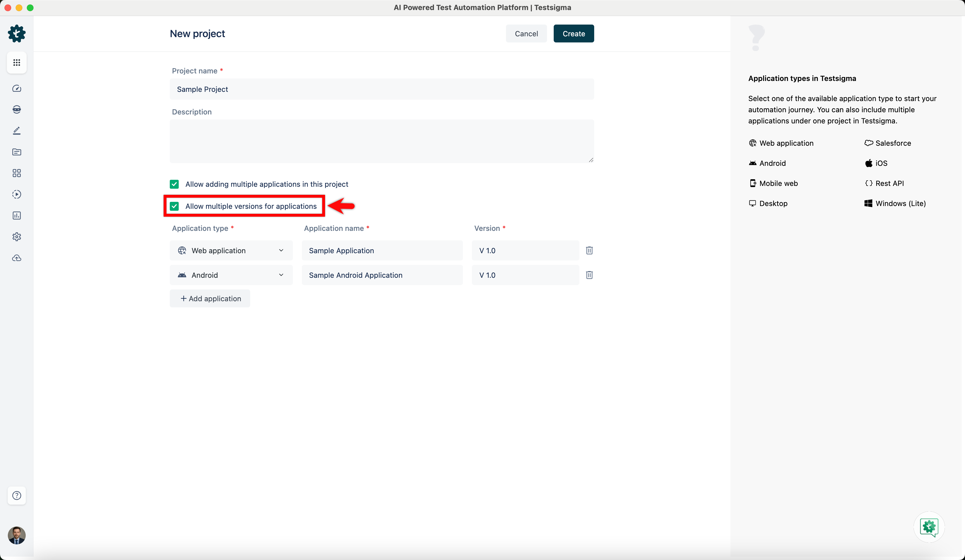Viewport: 965px width, 560px height.
Task: Open test runs via the play icon
Action: tap(16, 194)
